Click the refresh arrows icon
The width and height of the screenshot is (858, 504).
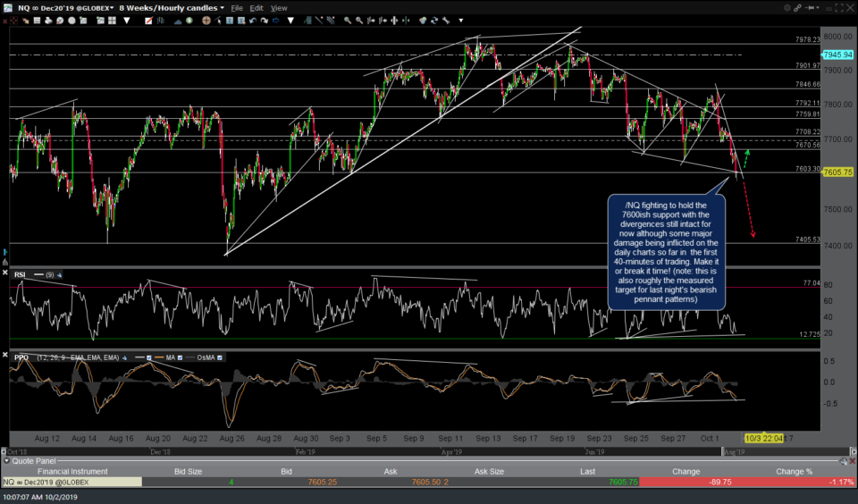(434, 21)
